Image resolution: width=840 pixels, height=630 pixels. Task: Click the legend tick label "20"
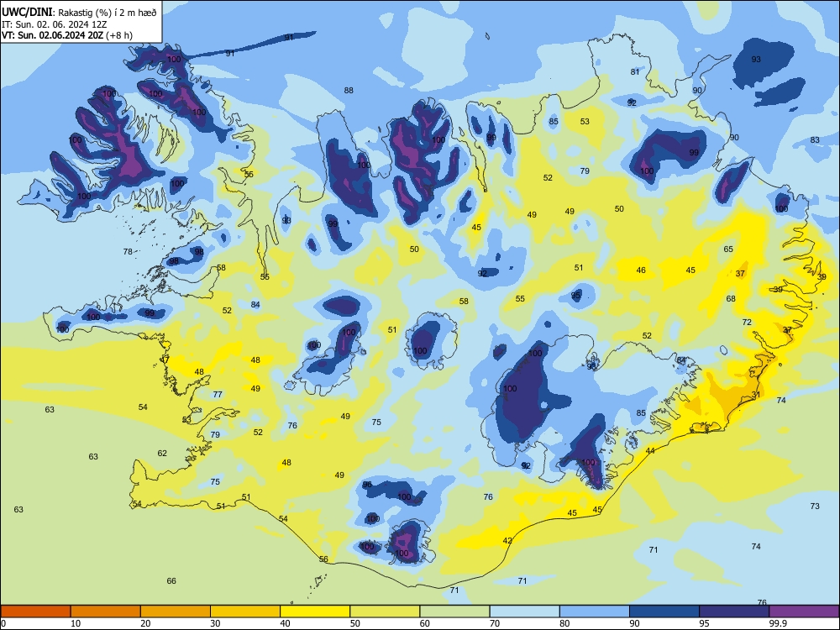145,623
